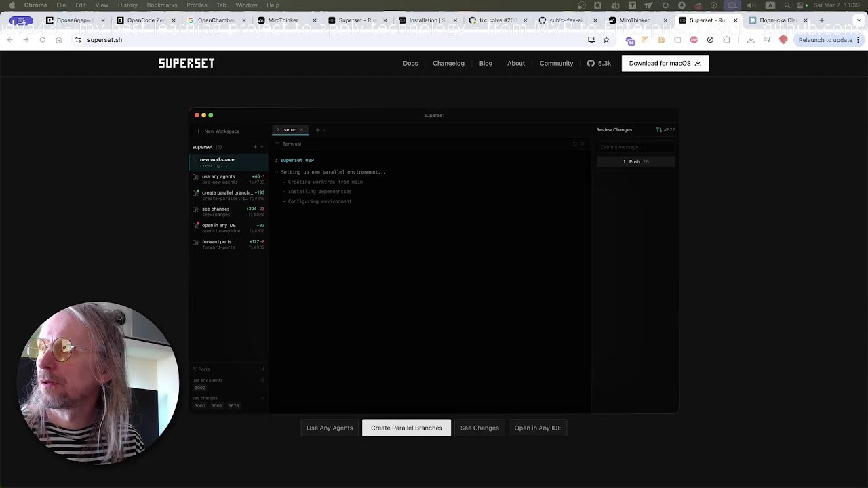Open the Chrome downloads icon
The image size is (868, 488).
[751, 40]
